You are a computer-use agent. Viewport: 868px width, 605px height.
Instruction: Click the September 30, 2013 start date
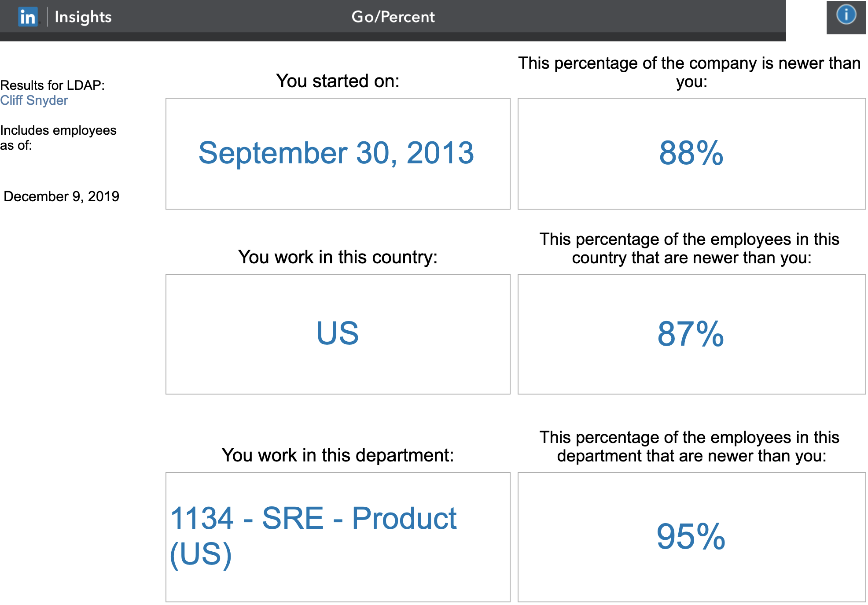point(336,153)
